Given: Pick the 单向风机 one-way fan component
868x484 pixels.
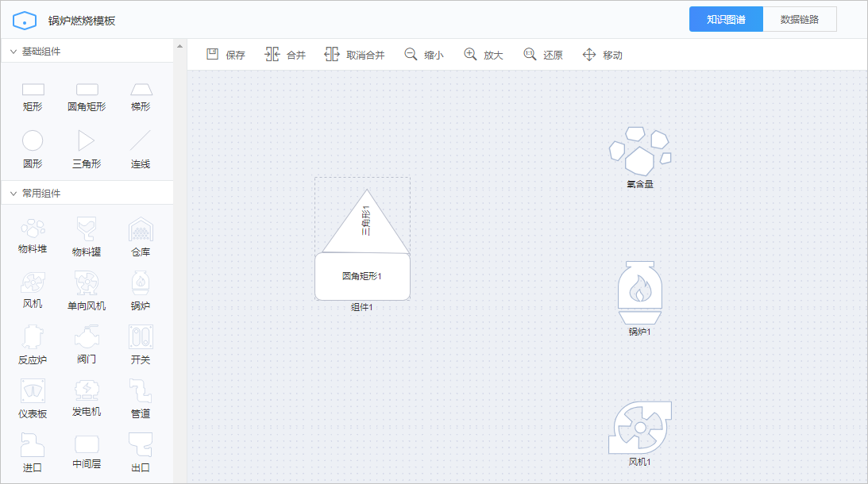Looking at the screenshot, I should [x=87, y=291].
